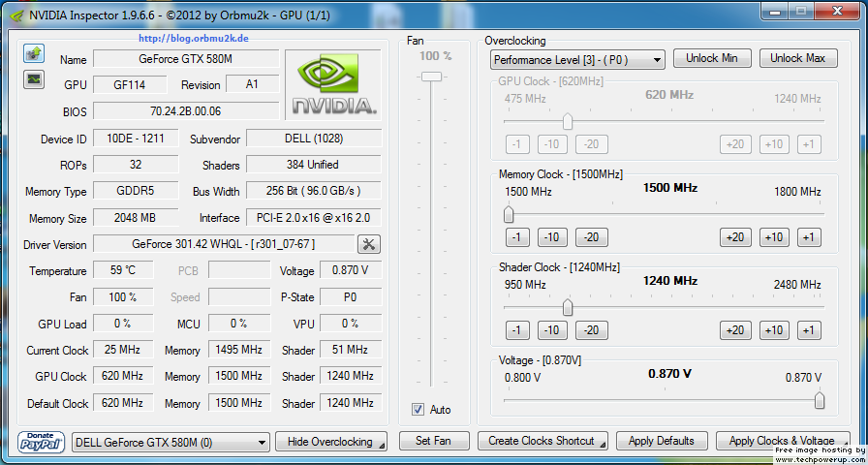Screen dimensions: 868x465
Task: Click the NVIDIA logo image
Action: click(332, 85)
